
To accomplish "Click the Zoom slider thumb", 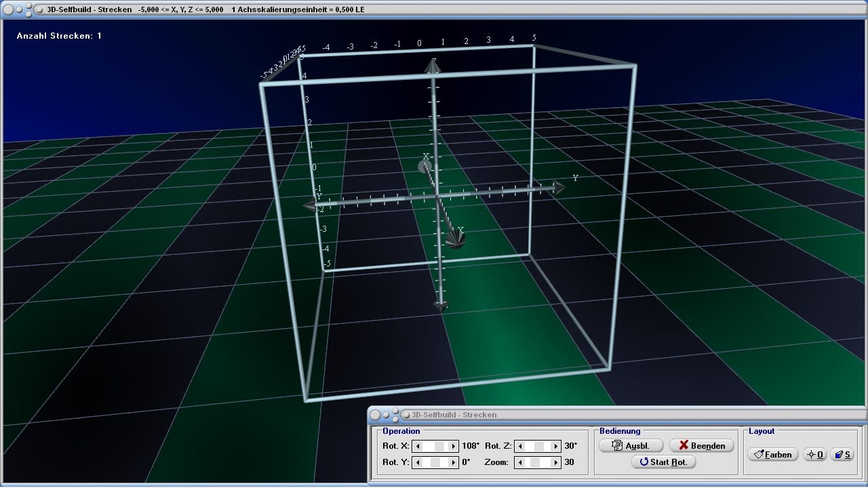I will click(535, 462).
